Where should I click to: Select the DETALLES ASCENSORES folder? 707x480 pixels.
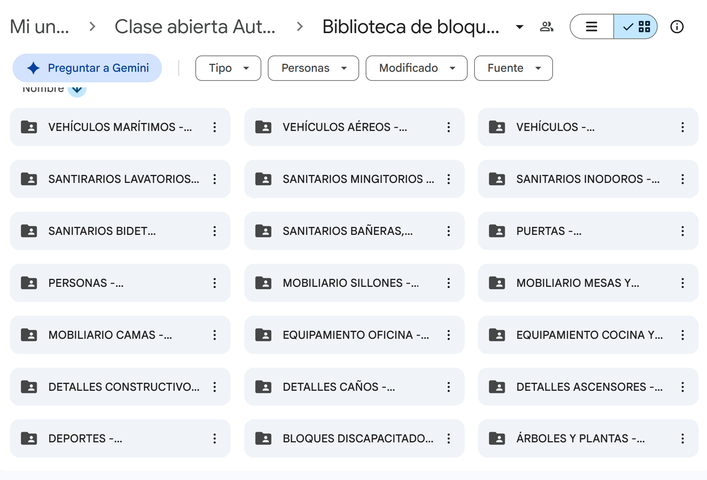[x=588, y=387]
